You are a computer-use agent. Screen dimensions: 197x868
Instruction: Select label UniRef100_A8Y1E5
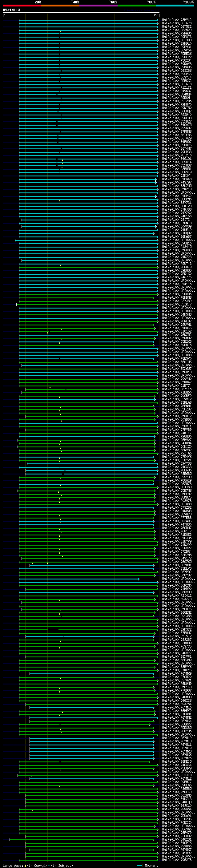(177, 389)
